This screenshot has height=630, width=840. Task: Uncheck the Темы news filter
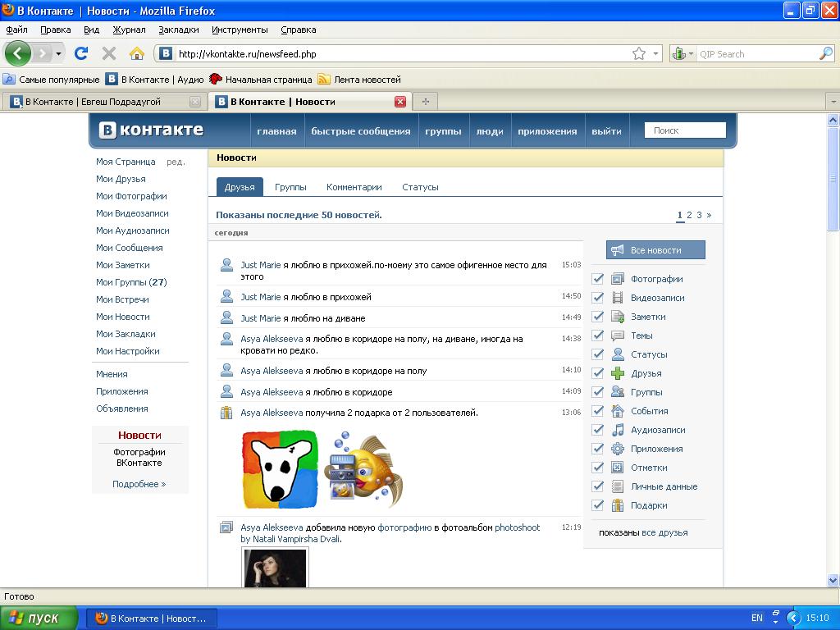point(598,336)
